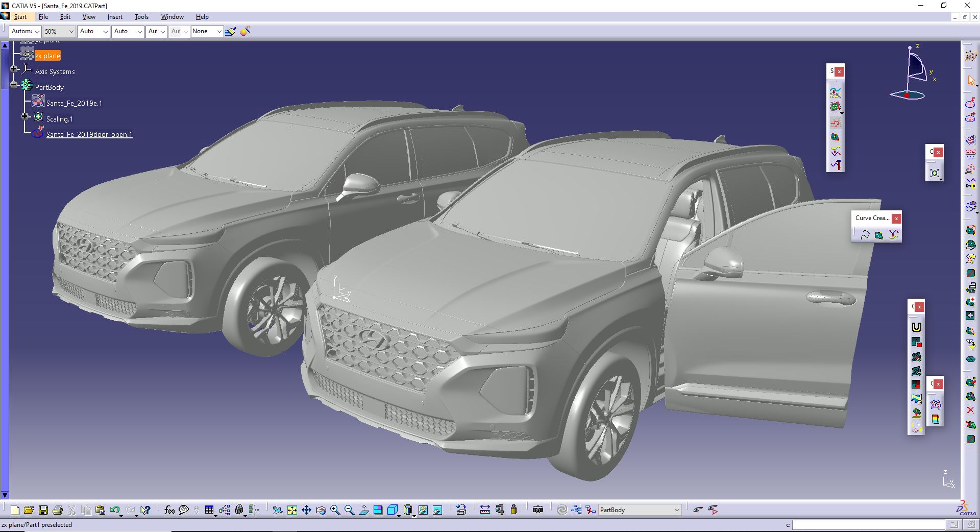Open the Formula f(x) tool
Screen dimensions: 980x532
point(169,510)
